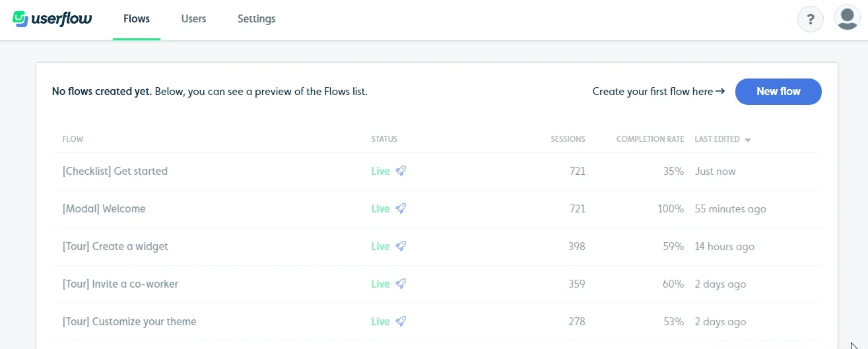Image resolution: width=868 pixels, height=349 pixels.
Task: Click rocket icon on Customize your theme row
Action: pyautogui.click(x=401, y=321)
